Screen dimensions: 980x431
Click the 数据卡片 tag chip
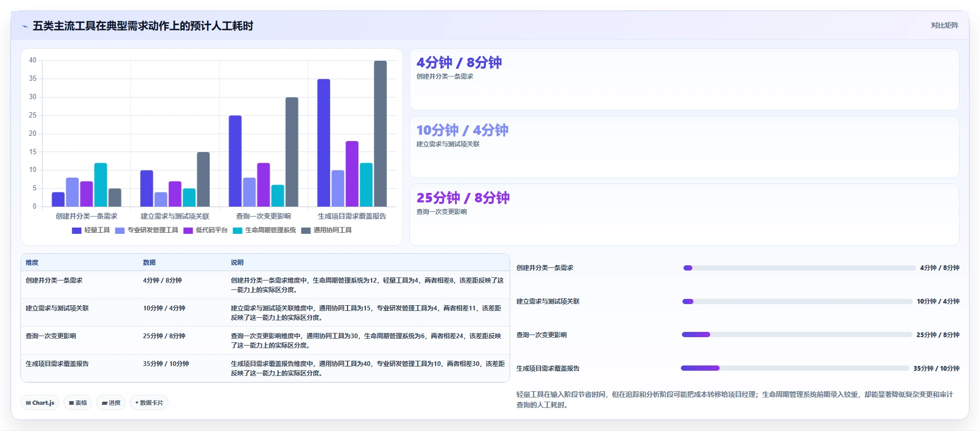point(149,403)
